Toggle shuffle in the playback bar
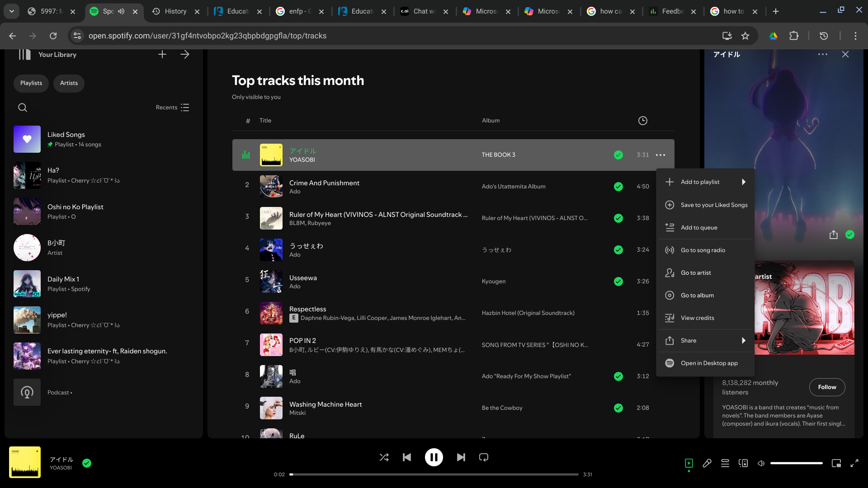Viewport: 868px width, 488px height. coord(384,457)
